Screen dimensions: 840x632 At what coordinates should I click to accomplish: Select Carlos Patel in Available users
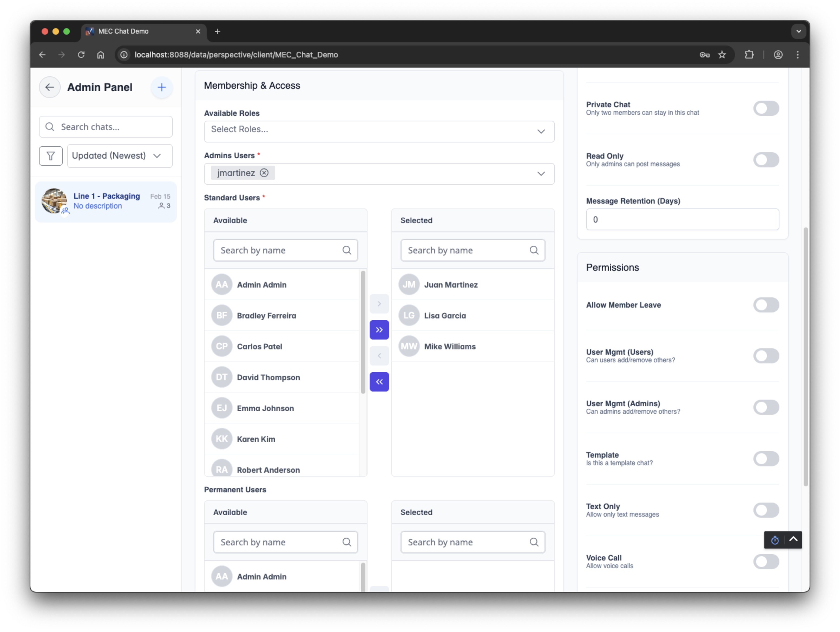[x=259, y=346]
